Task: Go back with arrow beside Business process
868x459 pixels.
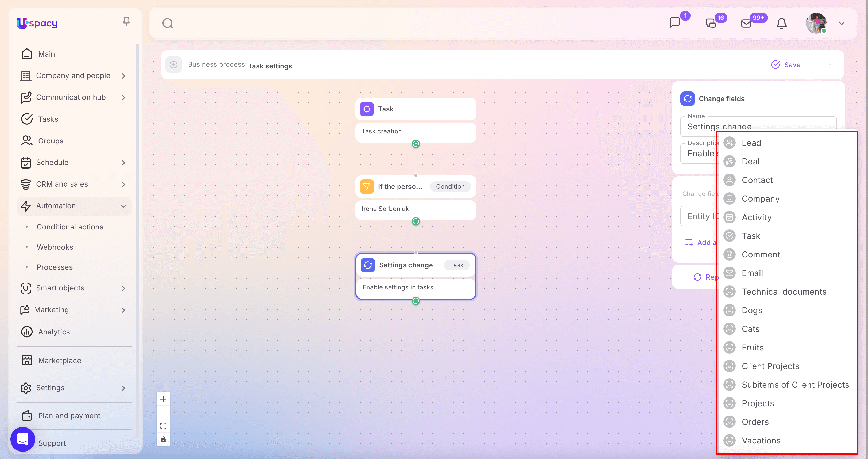Action: click(174, 65)
